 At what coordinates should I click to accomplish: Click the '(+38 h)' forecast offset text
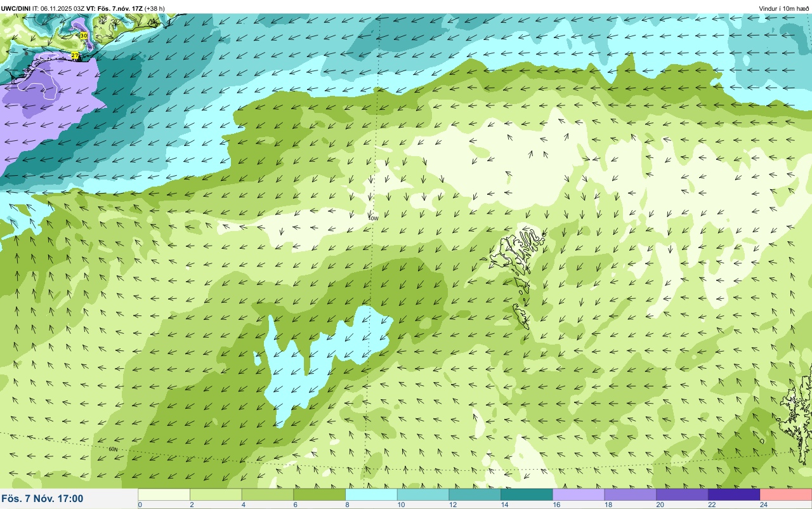click(x=155, y=8)
